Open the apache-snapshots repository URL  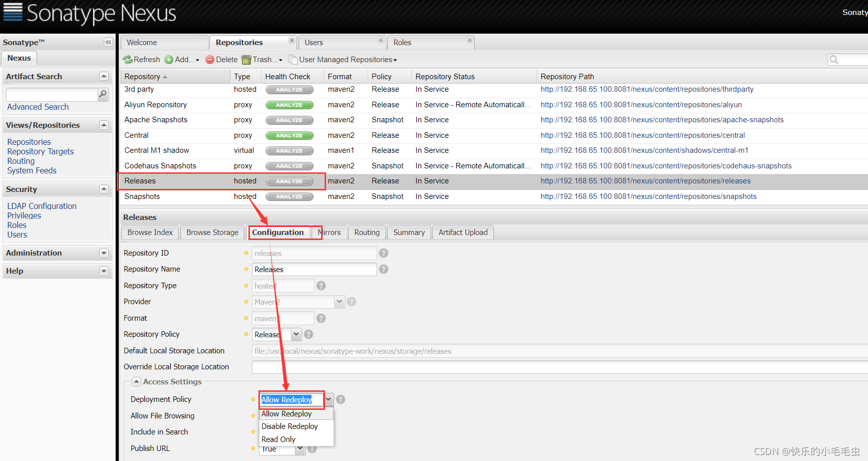(x=662, y=120)
